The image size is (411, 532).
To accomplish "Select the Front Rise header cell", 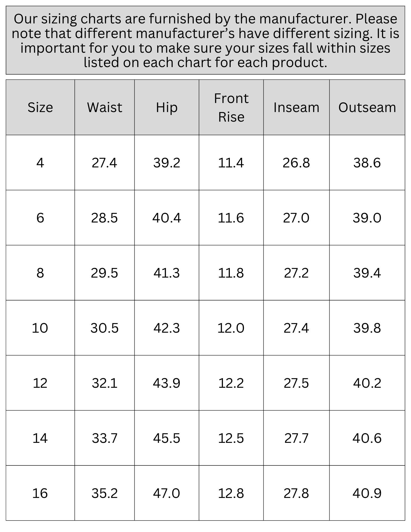I will tap(231, 107).
